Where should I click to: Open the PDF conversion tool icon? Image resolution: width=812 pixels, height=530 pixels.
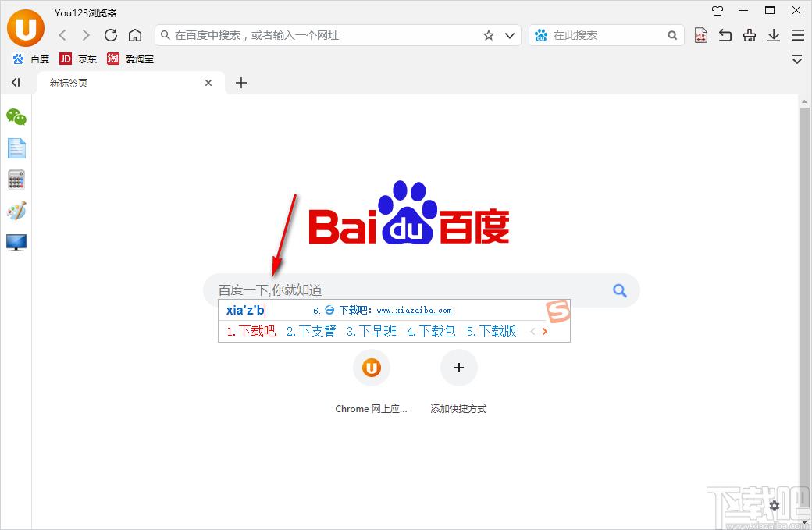pos(701,35)
